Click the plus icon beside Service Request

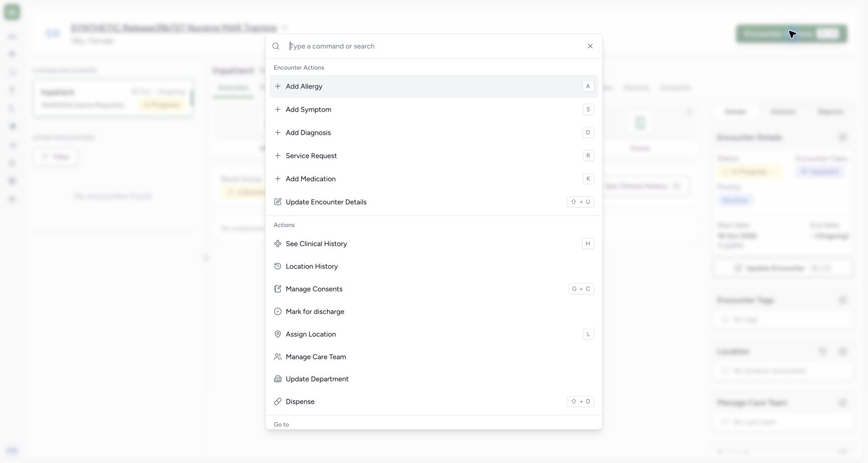[278, 156]
